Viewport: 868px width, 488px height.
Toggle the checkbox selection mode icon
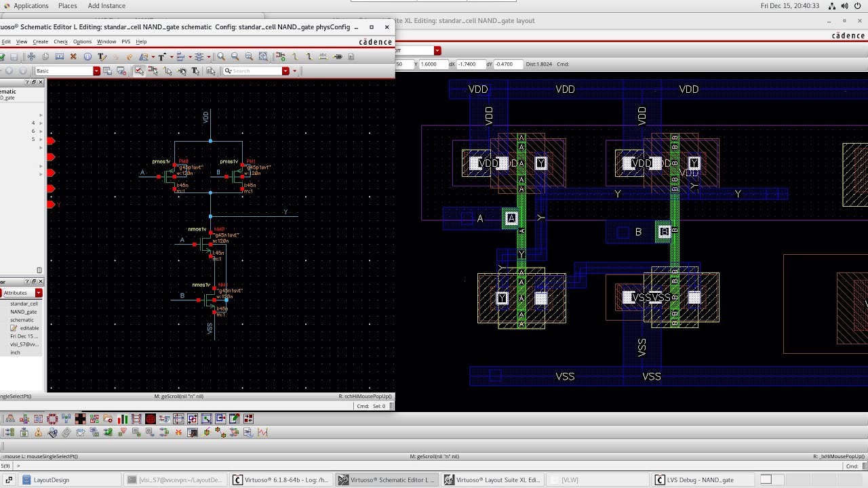139,70
